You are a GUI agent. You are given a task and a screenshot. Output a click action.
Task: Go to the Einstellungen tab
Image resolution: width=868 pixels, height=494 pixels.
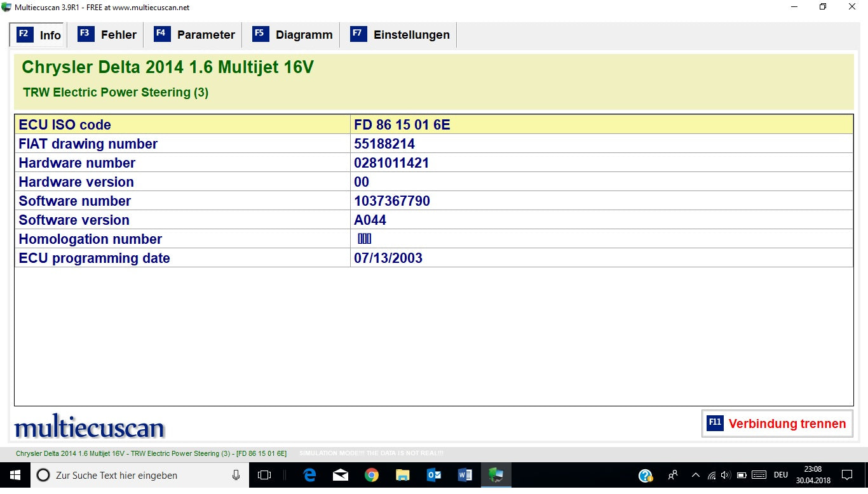[x=400, y=35]
